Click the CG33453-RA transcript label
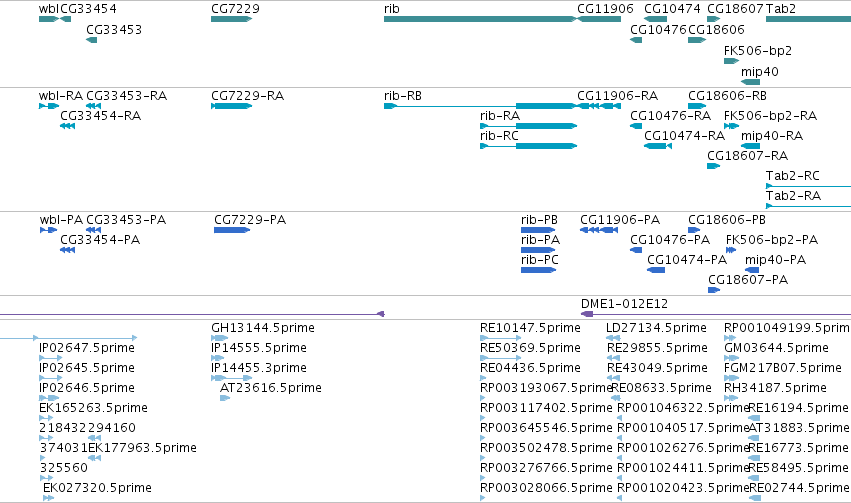The width and height of the screenshot is (851, 503). click(x=126, y=96)
